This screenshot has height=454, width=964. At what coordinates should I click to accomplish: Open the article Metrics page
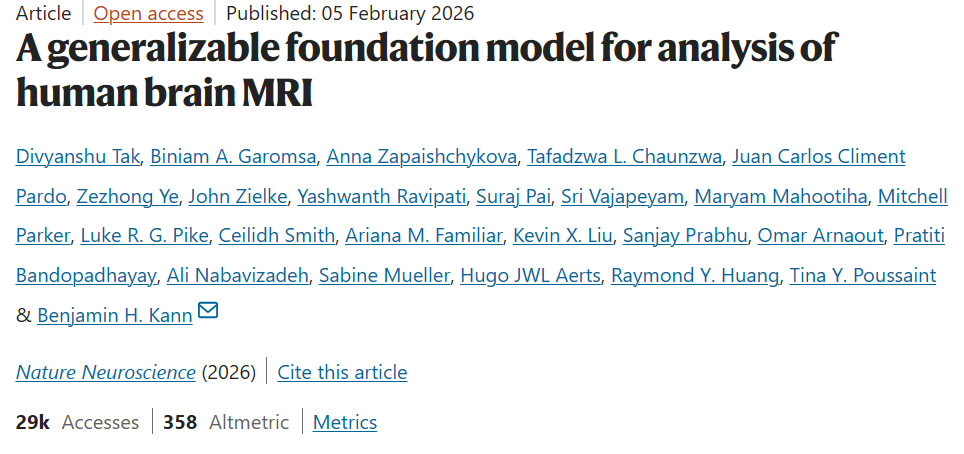[x=345, y=422]
